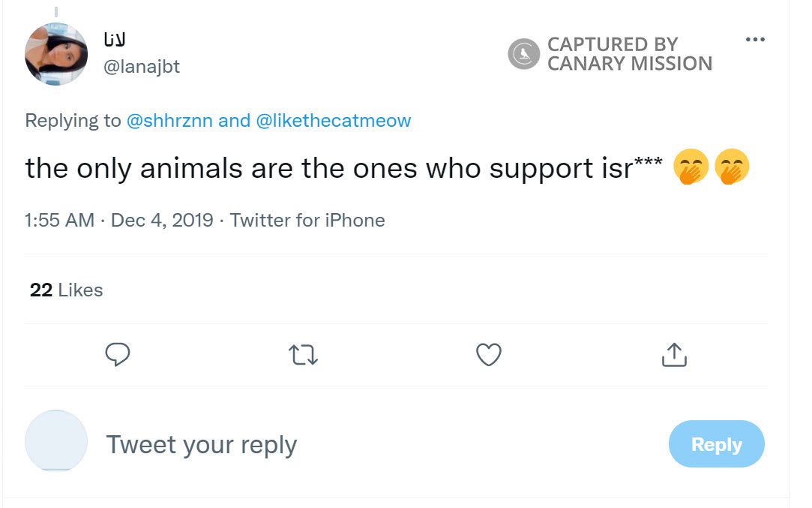
Task: Like the tweet with the heart icon
Action: [489, 354]
